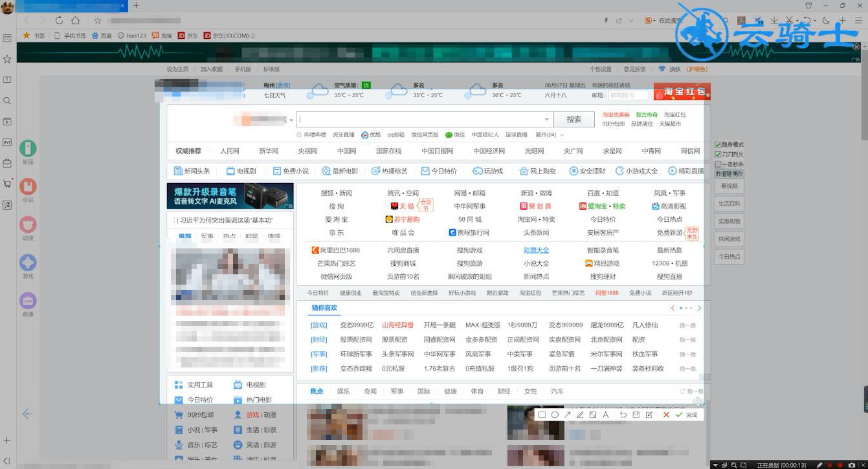Open the 爆款升级录音笔 ad banner
Image resolution: width=868 pixels, height=469 pixels.
point(230,196)
